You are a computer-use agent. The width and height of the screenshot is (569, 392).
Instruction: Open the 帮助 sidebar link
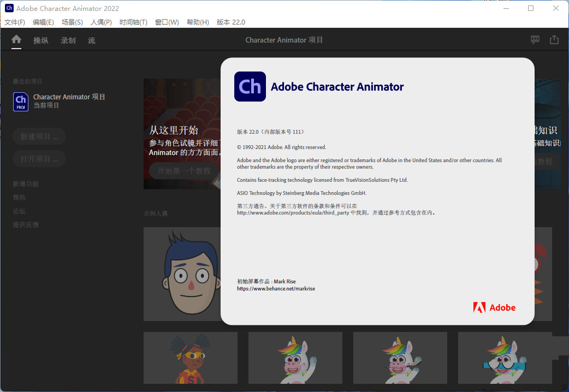click(19, 198)
